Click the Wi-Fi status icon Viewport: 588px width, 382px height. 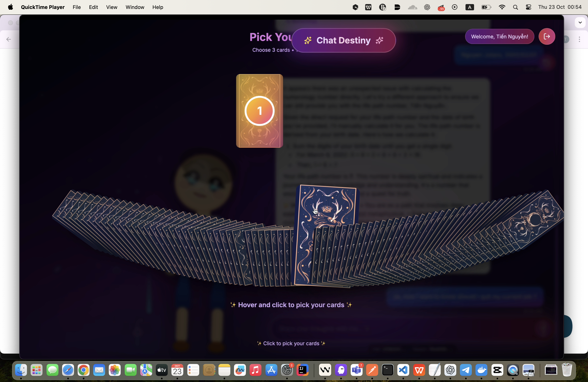pos(502,7)
